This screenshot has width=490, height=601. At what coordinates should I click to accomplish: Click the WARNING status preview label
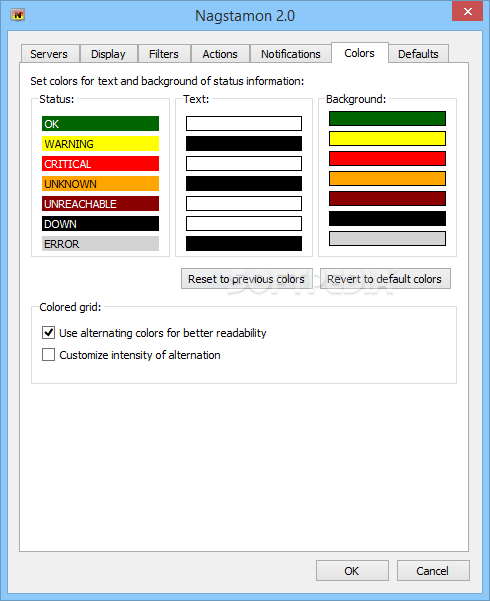[x=100, y=143]
